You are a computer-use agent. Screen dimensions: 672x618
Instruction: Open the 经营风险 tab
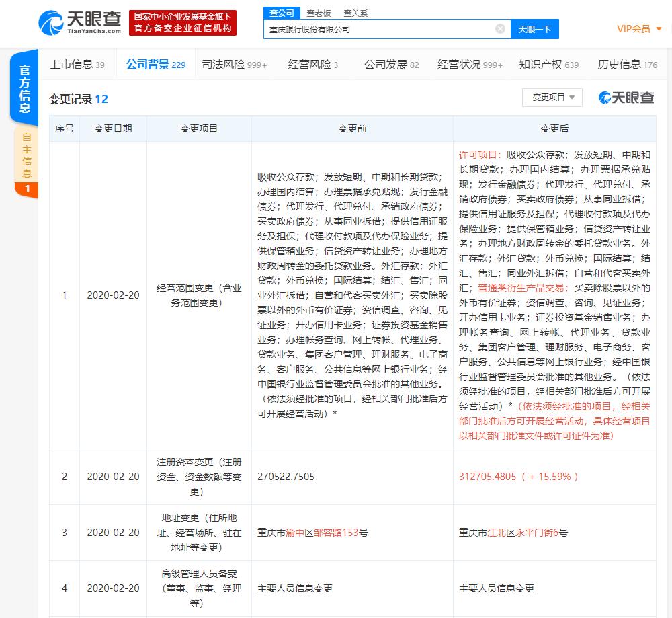[x=313, y=65]
